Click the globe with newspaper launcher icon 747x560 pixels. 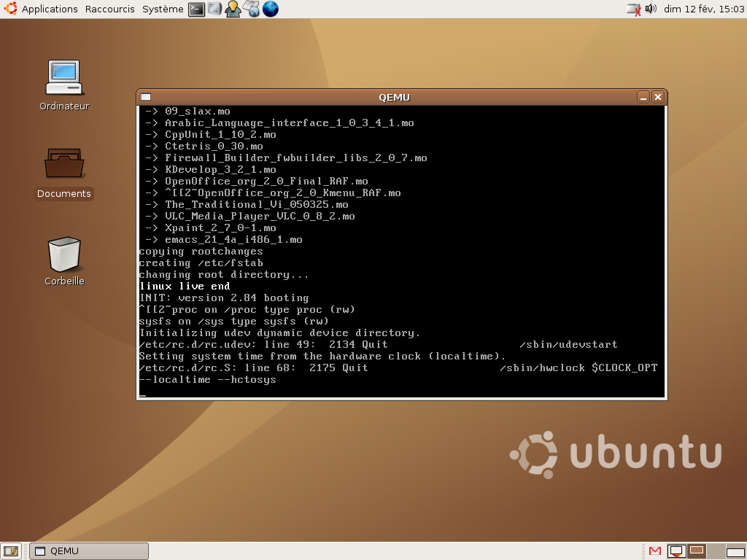tap(251, 9)
